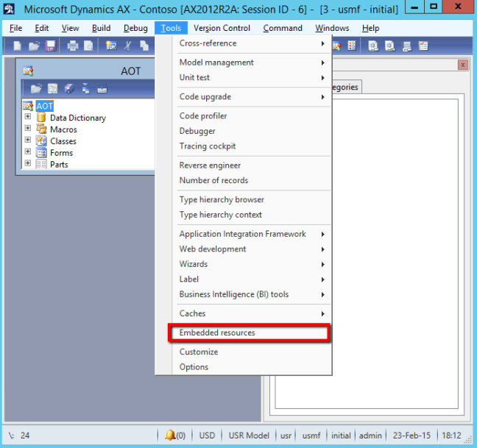Click the red-checkmark task list icon
The height and width of the screenshot is (448, 477).
(x=423, y=46)
